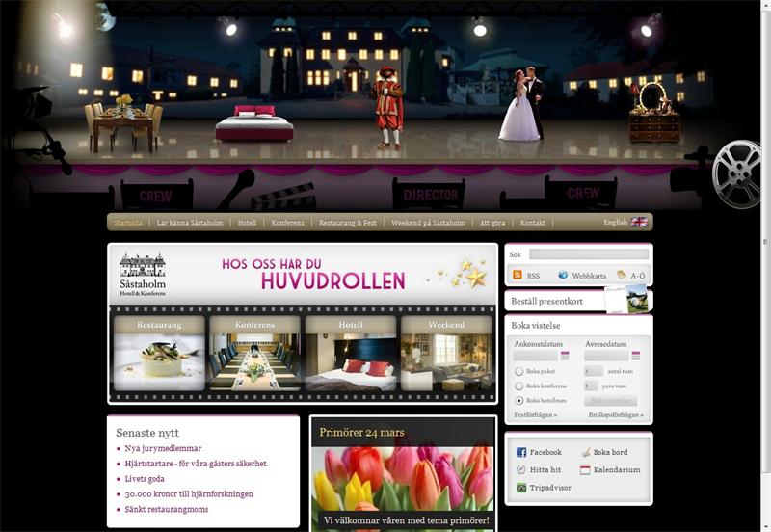771x532 pixels.
Task: Select the Boka paket radio button
Action: (x=519, y=371)
